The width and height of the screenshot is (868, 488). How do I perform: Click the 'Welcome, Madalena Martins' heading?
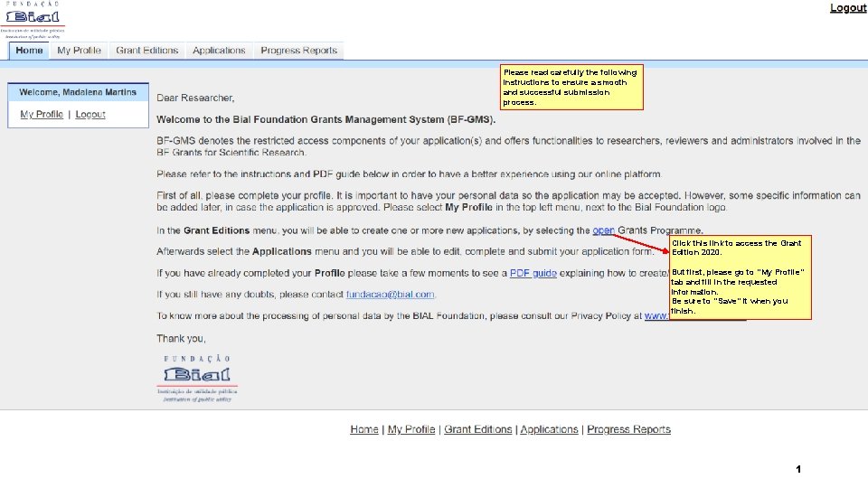coord(78,92)
